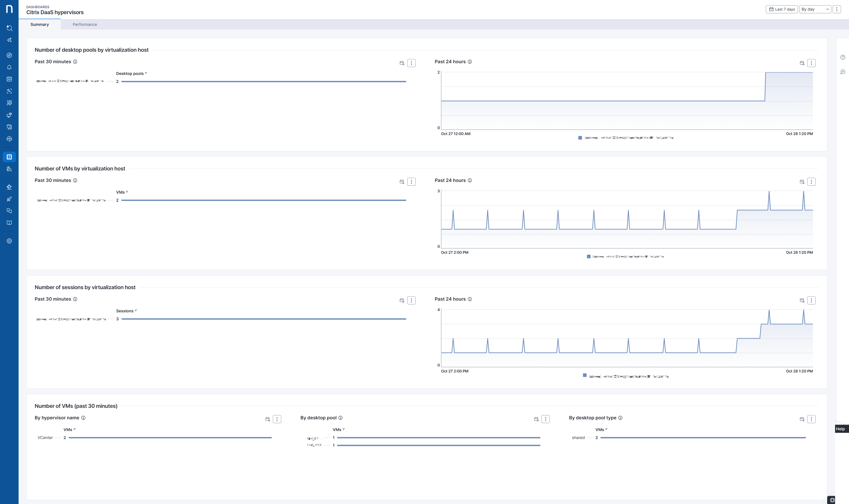
Task: Click the bell alerts icon
Action: pyautogui.click(x=9, y=67)
